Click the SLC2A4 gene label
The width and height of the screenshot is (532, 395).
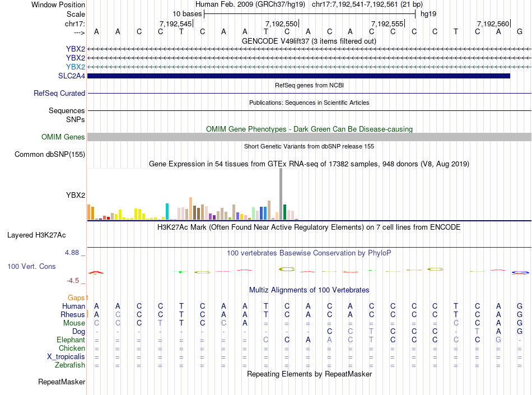coord(72,76)
